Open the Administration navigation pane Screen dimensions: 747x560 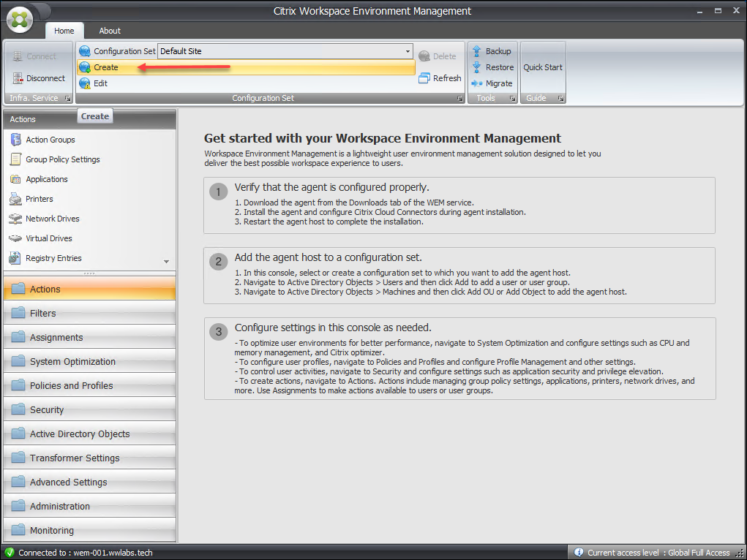click(x=89, y=506)
